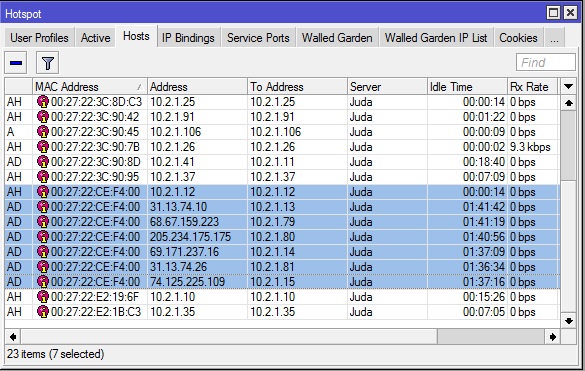
Task: Click host icon in row with address 10.2.1.12
Action: 43,191
